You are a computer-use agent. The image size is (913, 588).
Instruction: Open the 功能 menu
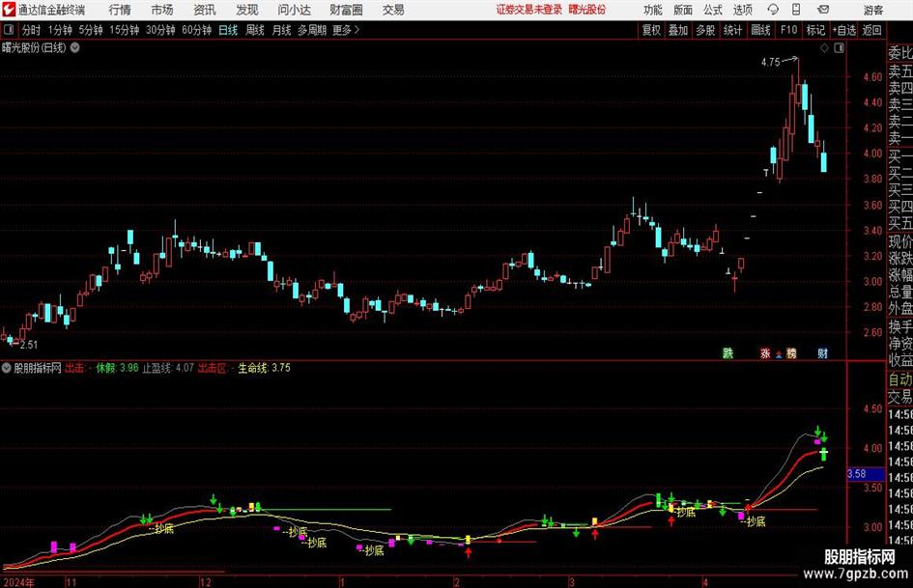(653, 10)
